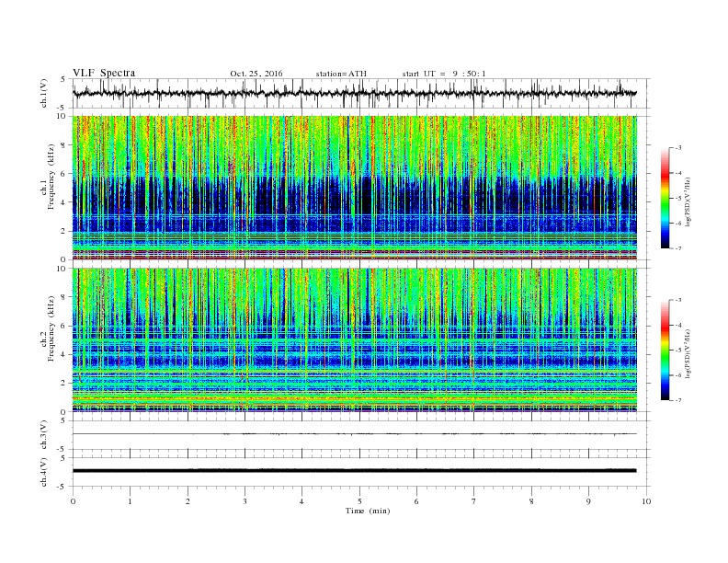This screenshot has width=728, height=563.
Task: Click the "station=ATH" header label
Action: click(x=341, y=74)
